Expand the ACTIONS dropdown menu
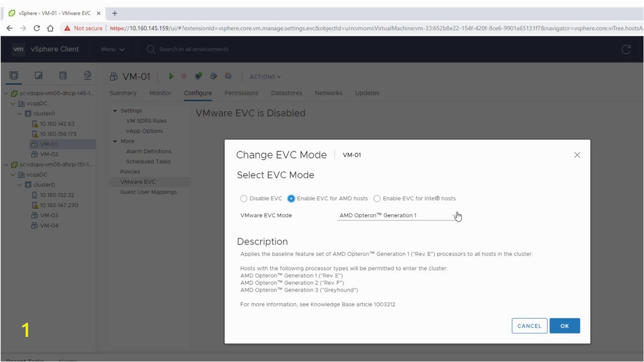The image size is (644, 362). [265, 77]
